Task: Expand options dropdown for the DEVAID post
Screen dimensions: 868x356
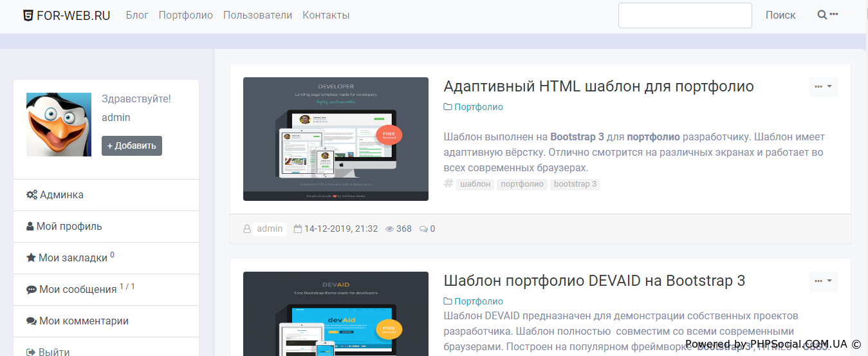Action: pyautogui.click(x=823, y=281)
